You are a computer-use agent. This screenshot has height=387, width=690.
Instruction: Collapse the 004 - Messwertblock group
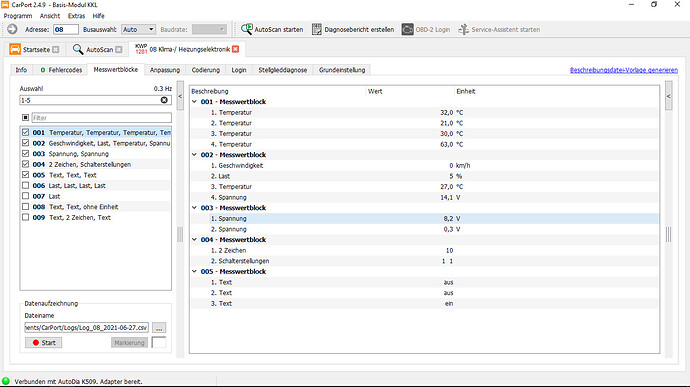click(195, 240)
